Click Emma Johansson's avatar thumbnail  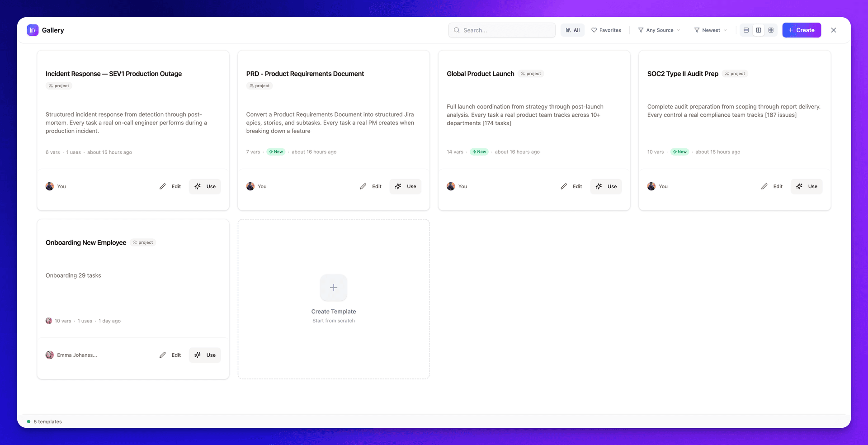[x=50, y=355]
